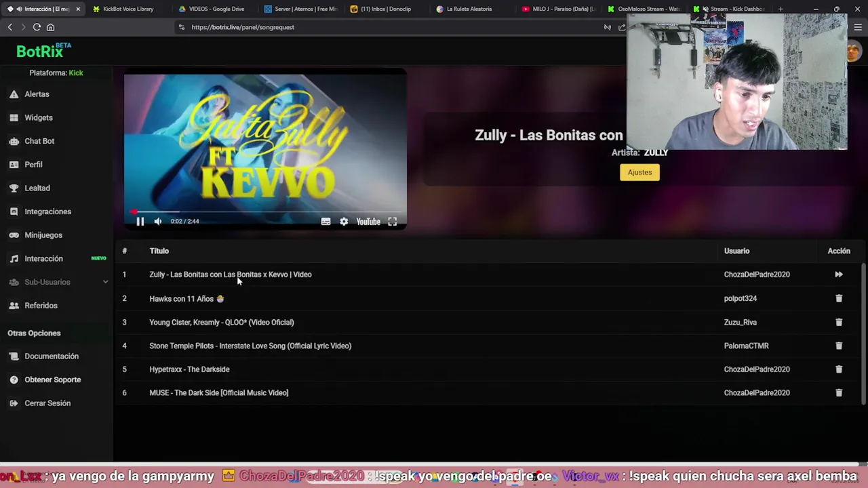The image size is (868, 488).
Task: Click the Cerrar Sesión logout icon
Action: point(14,403)
